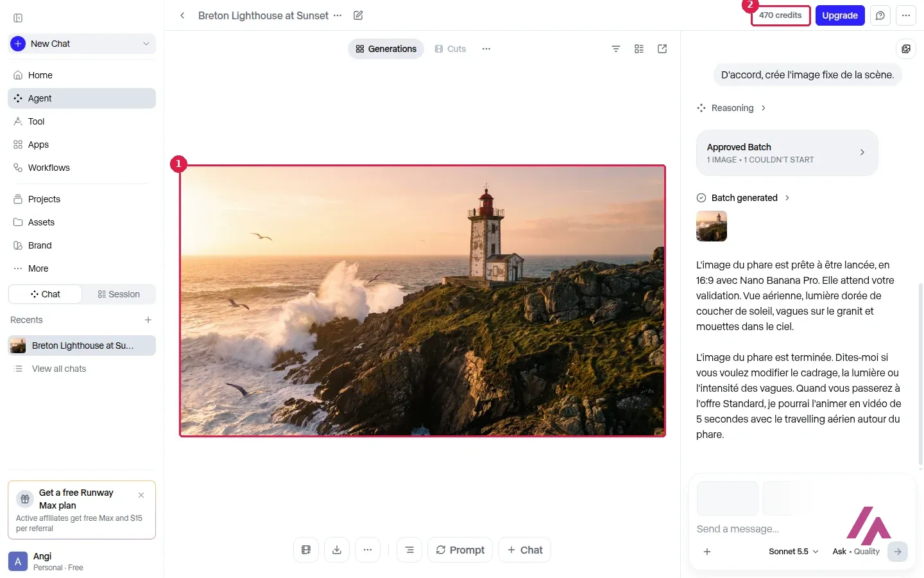Expand the Batch generated details
Screen dimensions: 924x578
point(743,198)
